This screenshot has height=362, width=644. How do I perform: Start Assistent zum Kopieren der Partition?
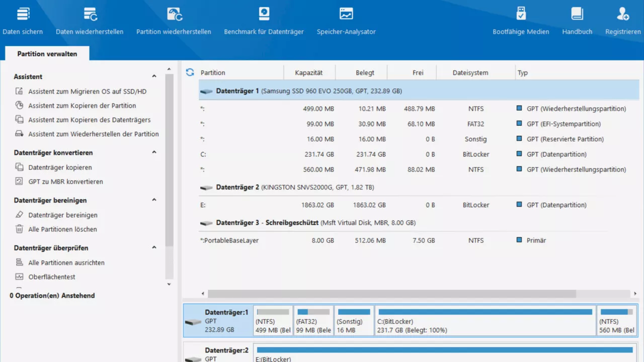tap(82, 106)
